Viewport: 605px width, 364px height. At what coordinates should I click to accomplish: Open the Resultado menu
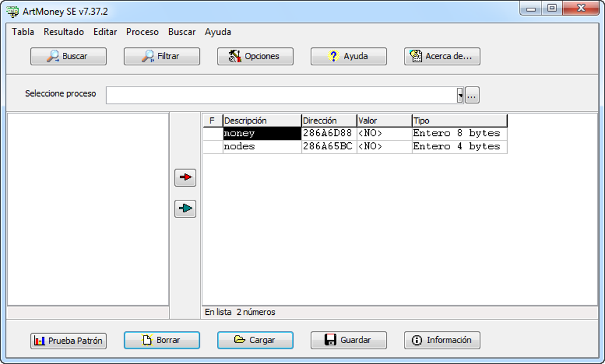(63, 32)
